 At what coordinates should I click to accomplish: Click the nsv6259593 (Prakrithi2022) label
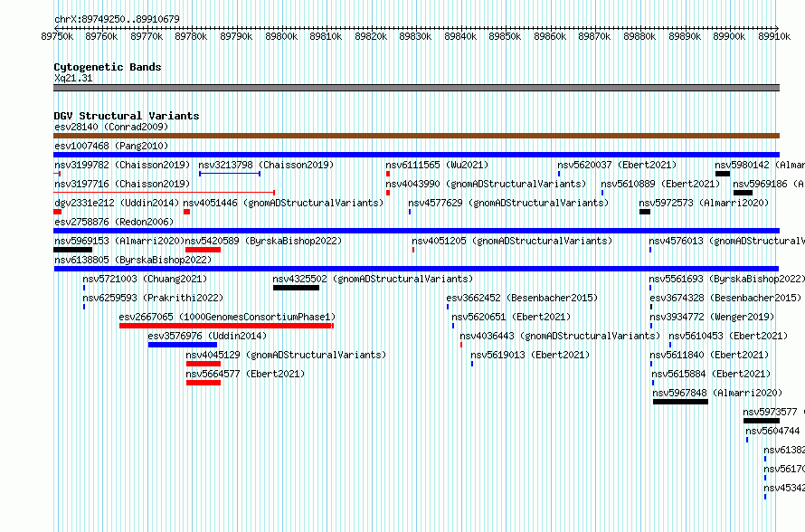pyautogui.click(x=153, y=298)
